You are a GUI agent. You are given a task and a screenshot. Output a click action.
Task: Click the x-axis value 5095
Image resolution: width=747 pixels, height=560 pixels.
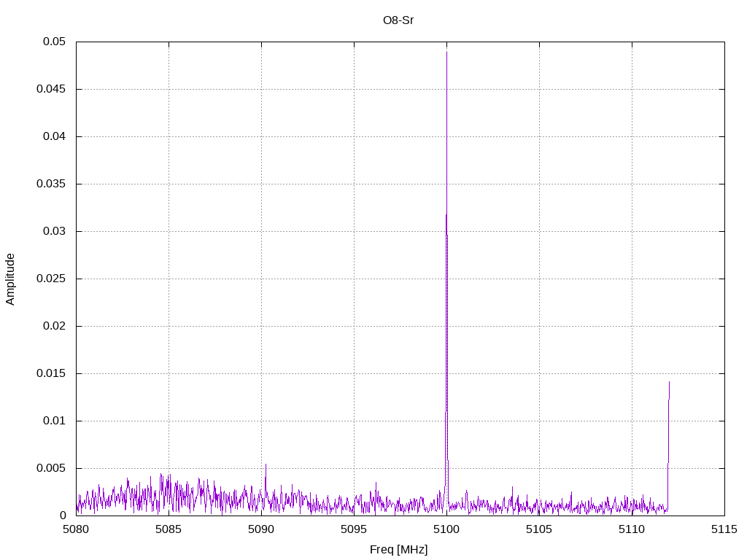354,529
